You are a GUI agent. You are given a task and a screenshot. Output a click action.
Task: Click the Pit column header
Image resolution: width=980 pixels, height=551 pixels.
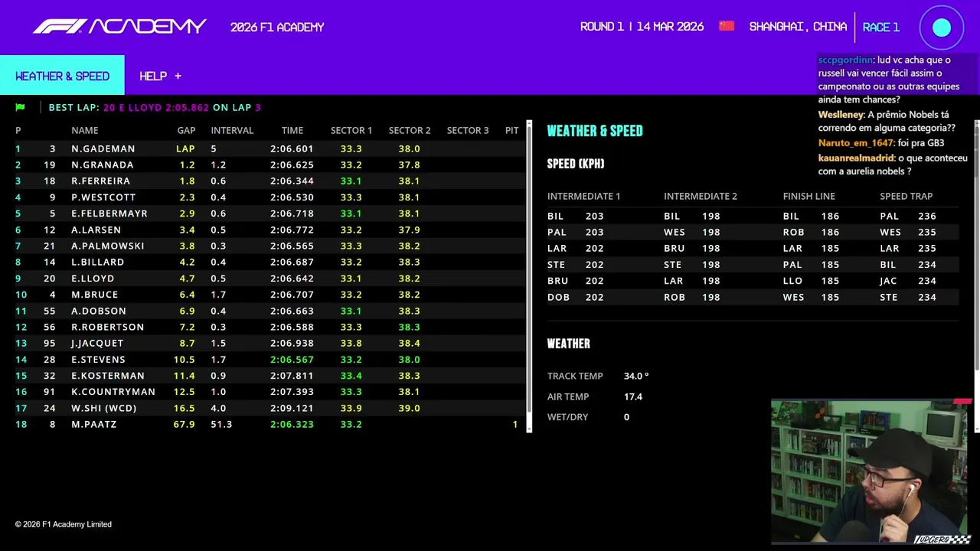[512, 130]
